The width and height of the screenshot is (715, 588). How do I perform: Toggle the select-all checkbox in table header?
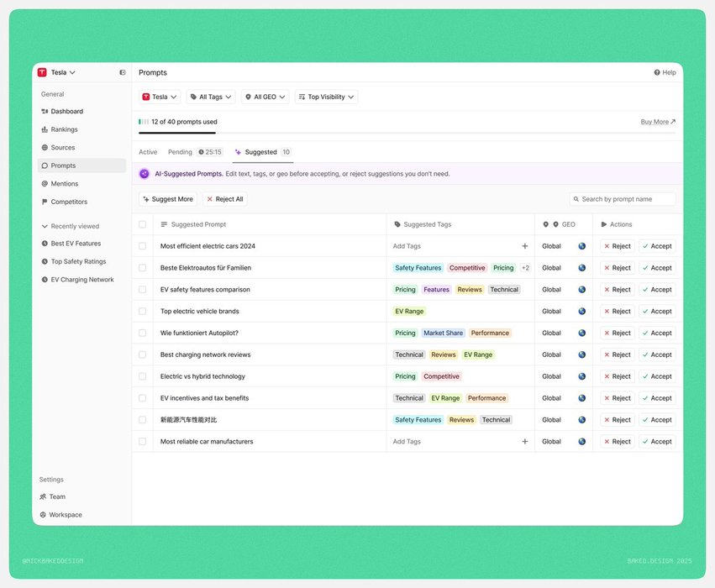pyautogui.click(x=142, y=224)
